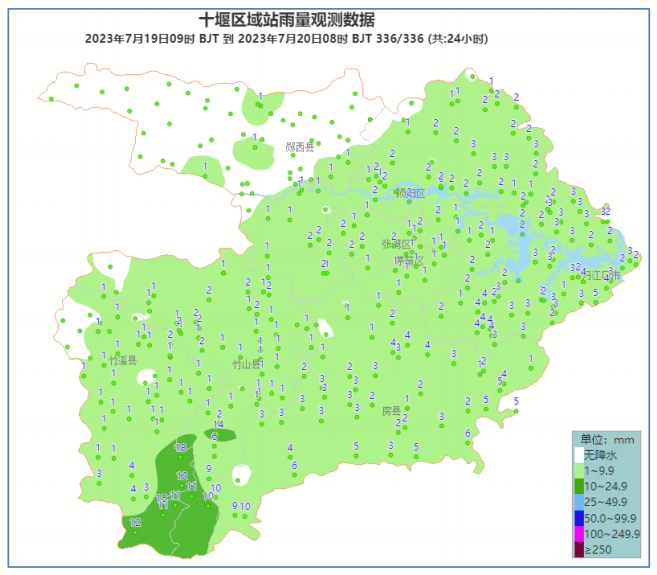Click the magenta 100~249.9 legend swatch
This screenshot has height=575, width=657.
coord(579,534)
